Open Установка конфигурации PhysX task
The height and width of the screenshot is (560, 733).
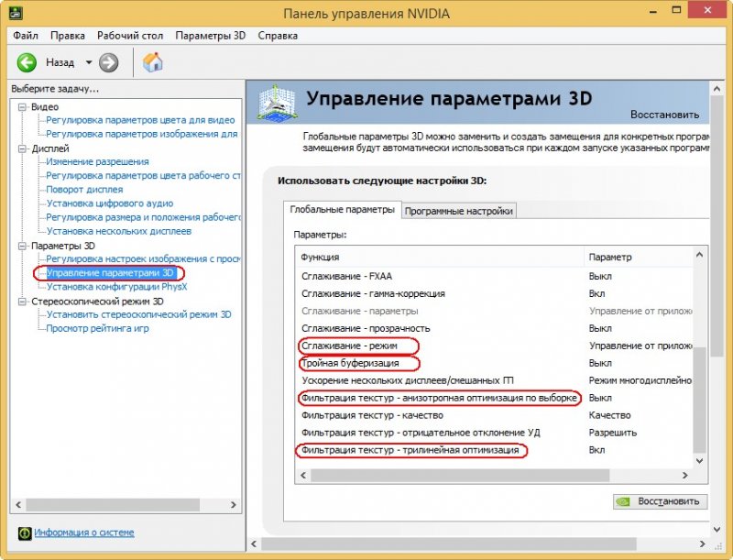click(117, 287)
